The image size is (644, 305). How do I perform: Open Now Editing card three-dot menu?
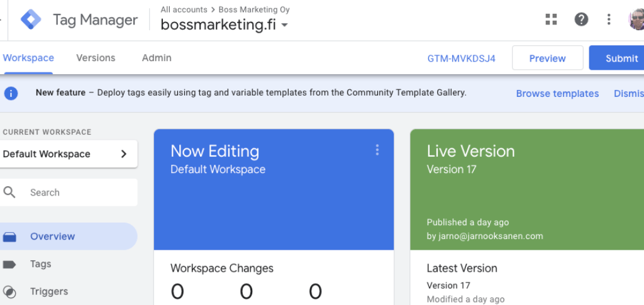[x=377, y=150]
